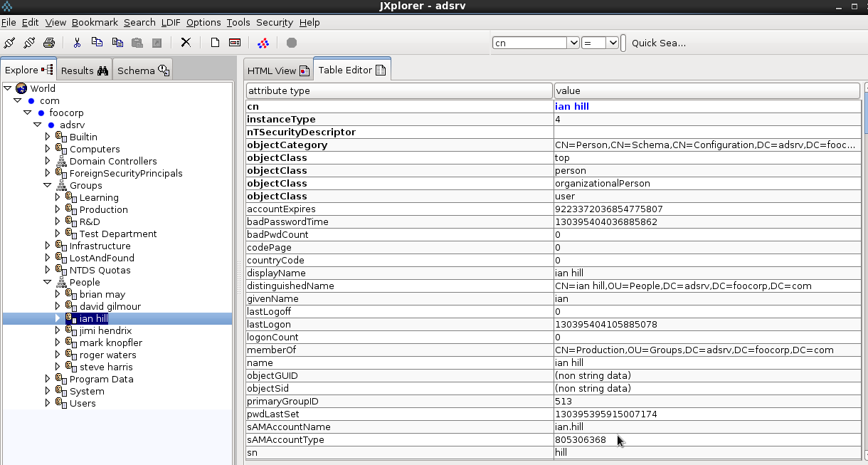Switch to the HTML View tab
Image resolution: width=868 pixels, height=465 pixels.
coord(277,70)
